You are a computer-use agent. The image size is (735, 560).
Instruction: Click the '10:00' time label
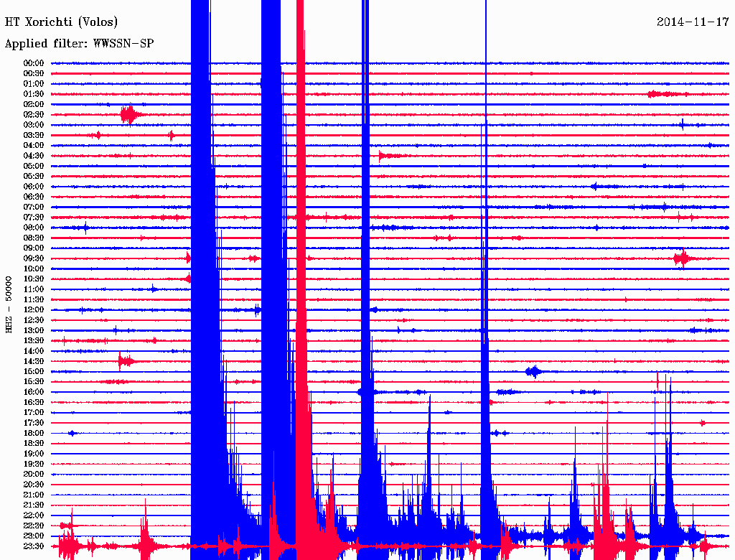pyautogui.click(x=34, y=269)
